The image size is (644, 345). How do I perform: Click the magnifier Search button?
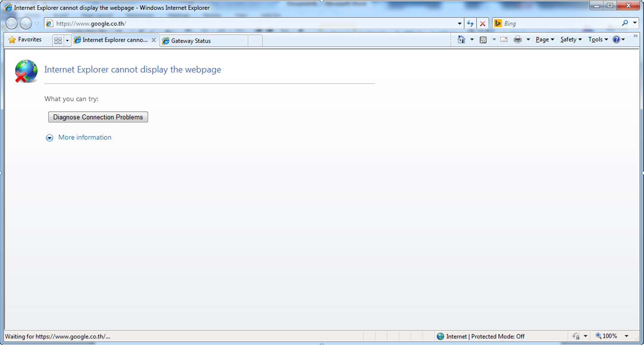[625, 23]
